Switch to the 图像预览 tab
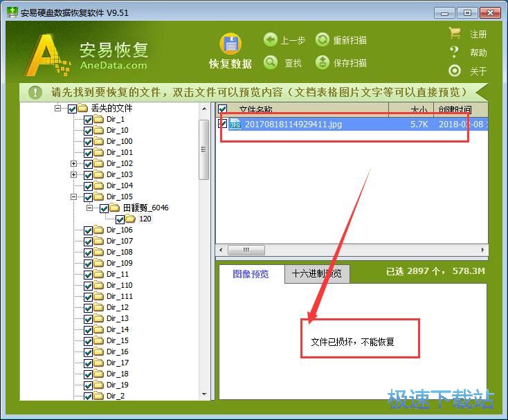The image size is (508, 420). coord(251,274)
